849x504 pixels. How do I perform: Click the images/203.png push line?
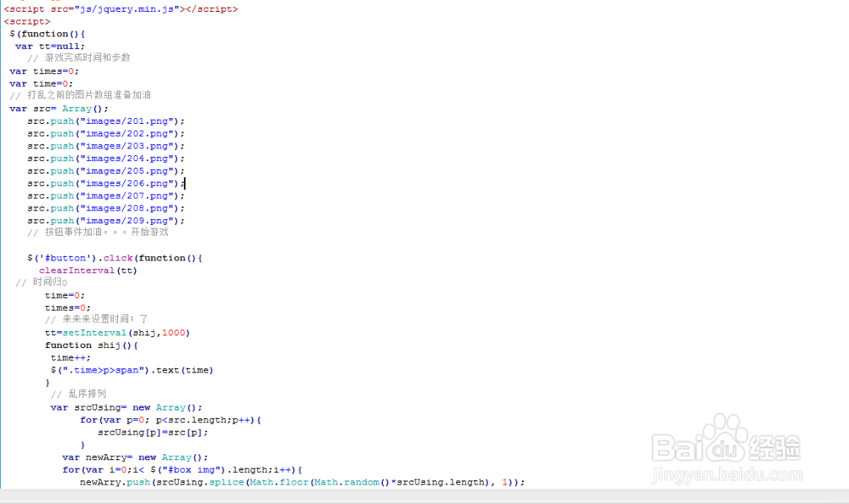coord(106,146)
